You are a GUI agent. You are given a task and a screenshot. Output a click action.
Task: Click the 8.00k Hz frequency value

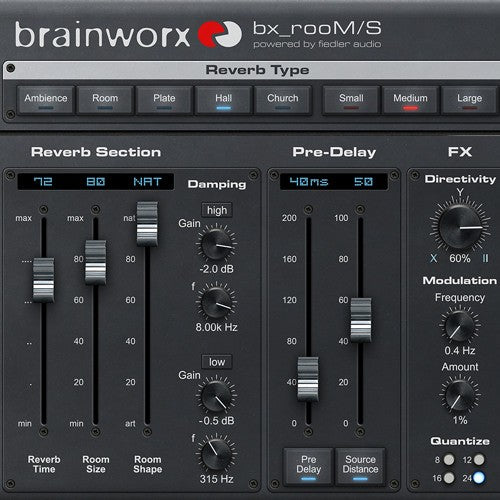(x=216, y=327)
